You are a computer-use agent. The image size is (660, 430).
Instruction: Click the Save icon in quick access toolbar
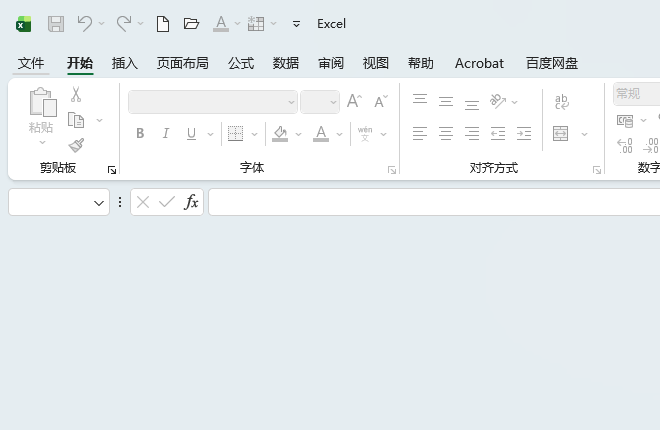56,24
